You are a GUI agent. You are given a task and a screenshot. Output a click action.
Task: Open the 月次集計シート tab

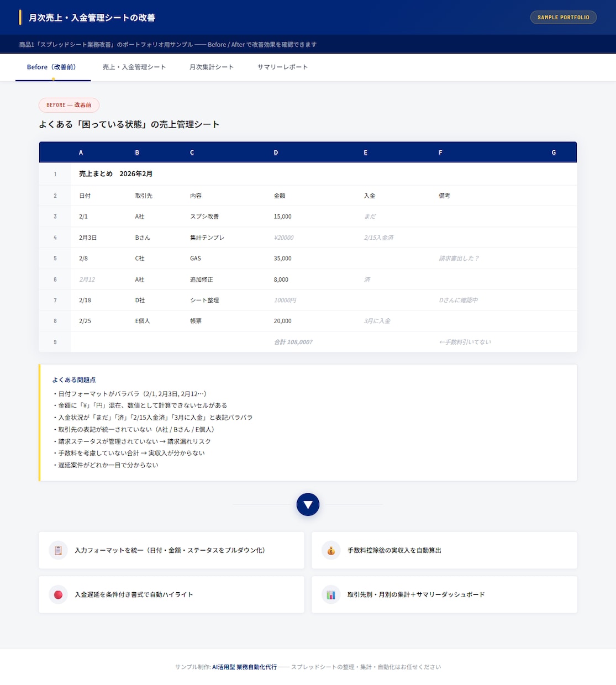[x=212, y=67]
